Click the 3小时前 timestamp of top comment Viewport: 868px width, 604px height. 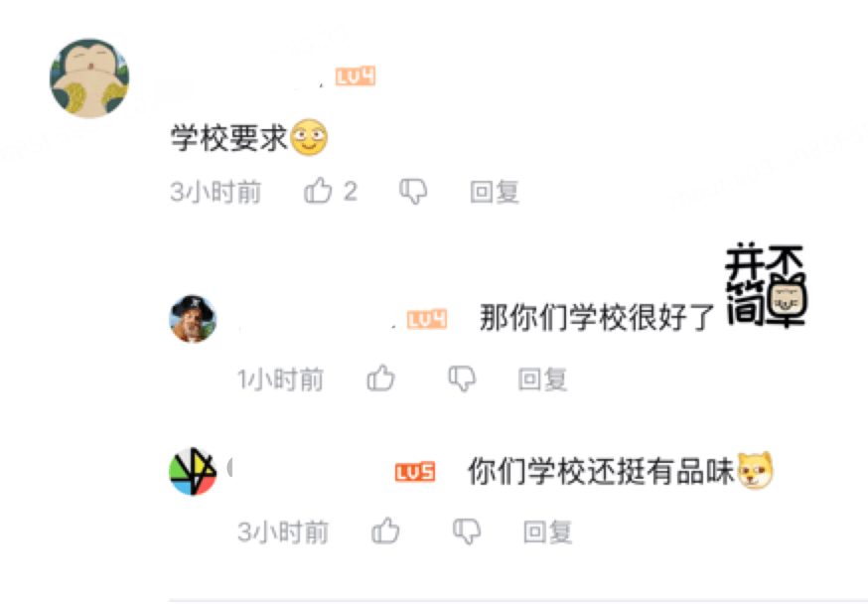click(216, 192)
